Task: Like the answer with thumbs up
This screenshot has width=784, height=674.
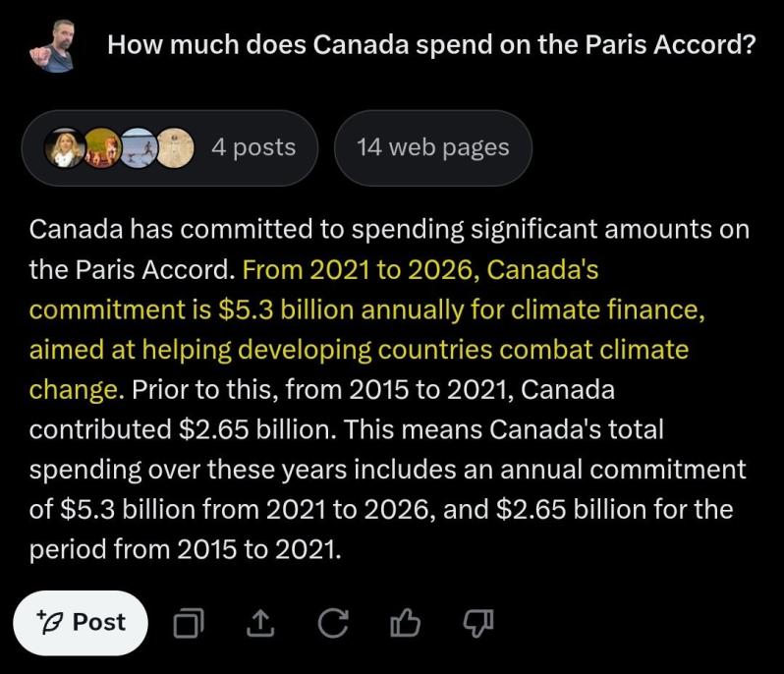Action: (405, 622)
